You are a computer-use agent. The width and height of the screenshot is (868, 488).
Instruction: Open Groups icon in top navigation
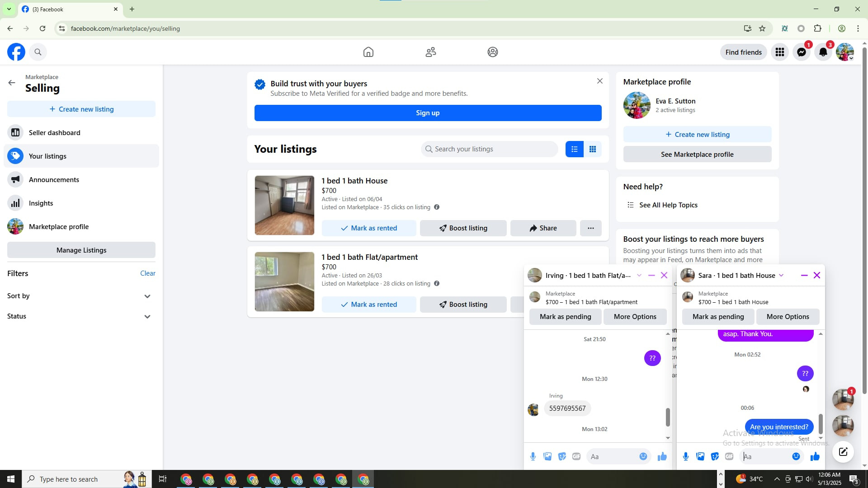point(493,52)
